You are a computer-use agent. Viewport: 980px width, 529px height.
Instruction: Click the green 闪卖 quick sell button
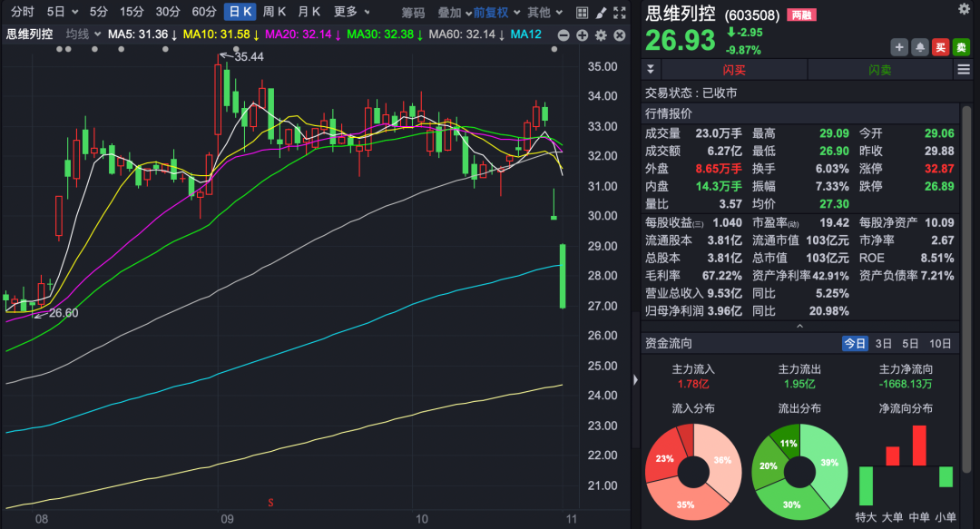[879, 70]
